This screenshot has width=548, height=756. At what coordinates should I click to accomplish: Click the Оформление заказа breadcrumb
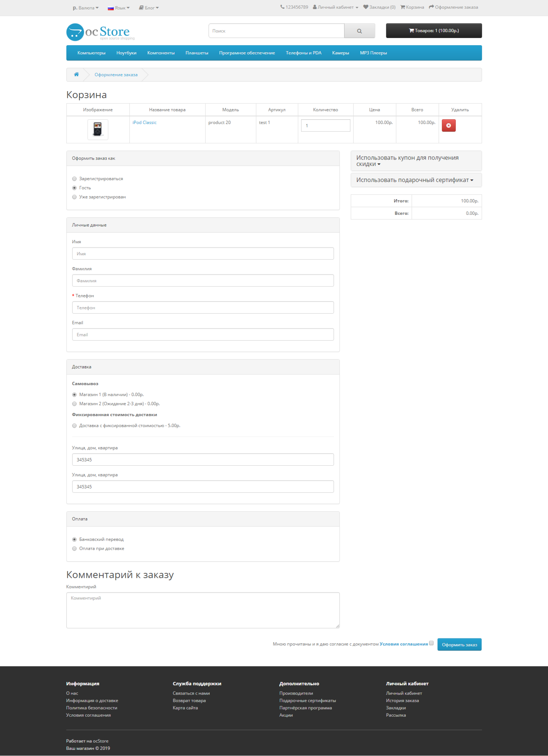coord(116,75)
